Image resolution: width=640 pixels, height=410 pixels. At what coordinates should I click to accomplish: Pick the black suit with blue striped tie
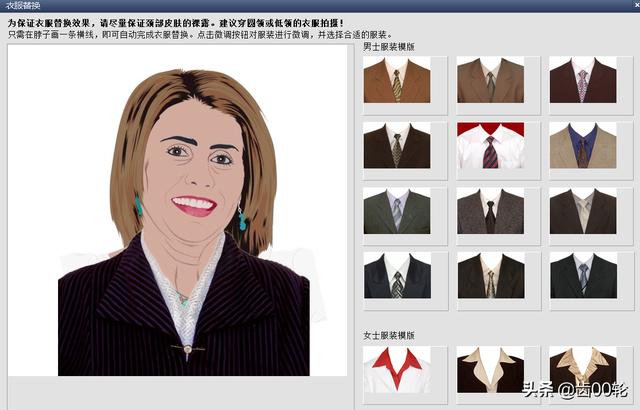coord(582,276)
